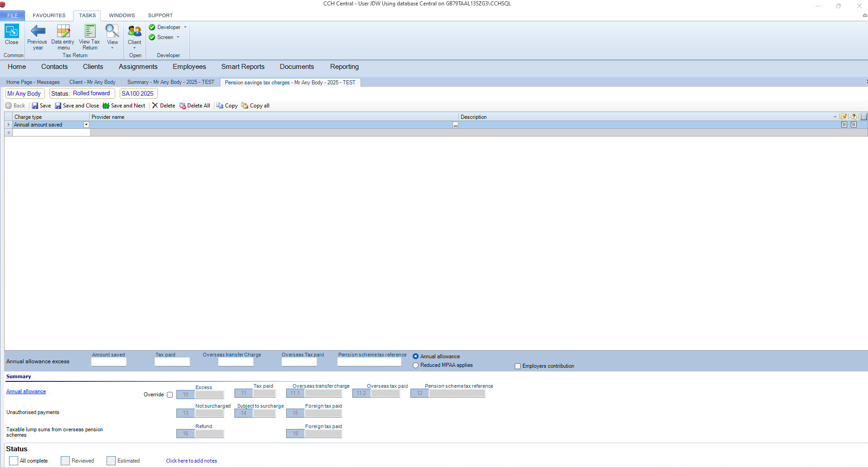
Task: Click the help question-mark grid icon
Action: click(x=853, y=117)
